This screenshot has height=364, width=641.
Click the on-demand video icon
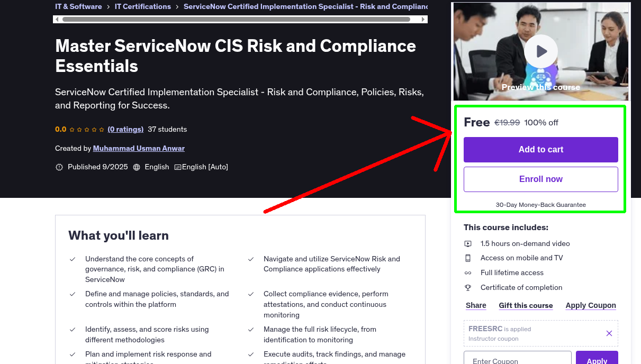[468, 243]
